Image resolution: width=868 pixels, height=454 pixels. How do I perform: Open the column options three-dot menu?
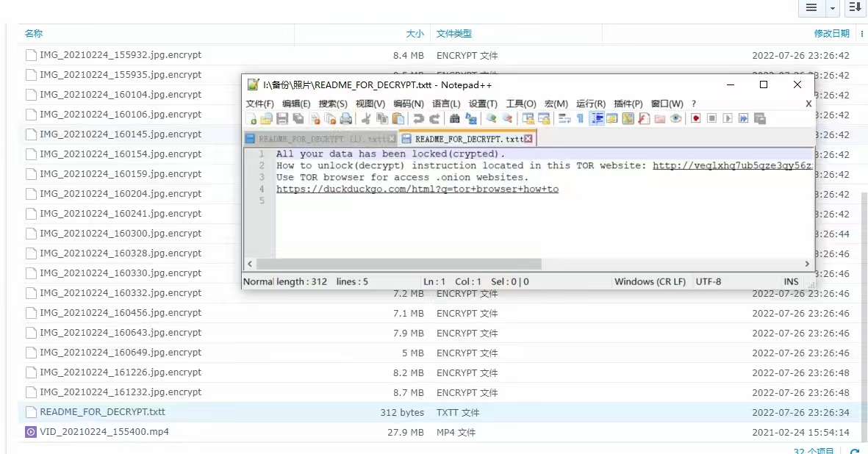pos(861,34)
